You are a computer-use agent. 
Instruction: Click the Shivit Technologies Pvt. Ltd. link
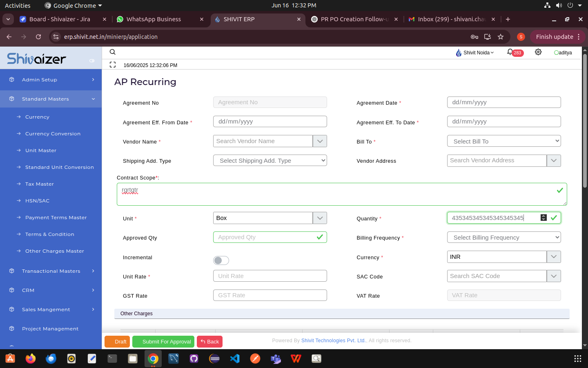[x=333, y=341]
